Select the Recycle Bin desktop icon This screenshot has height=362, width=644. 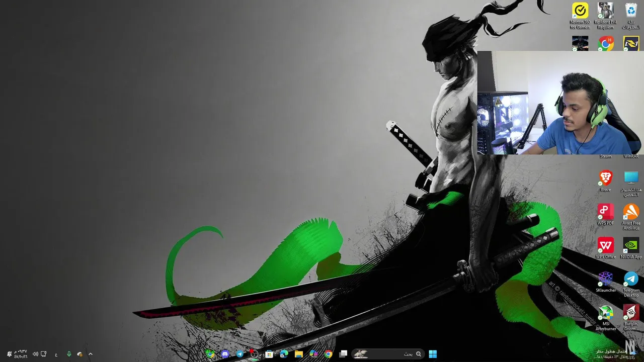(631, 16)
